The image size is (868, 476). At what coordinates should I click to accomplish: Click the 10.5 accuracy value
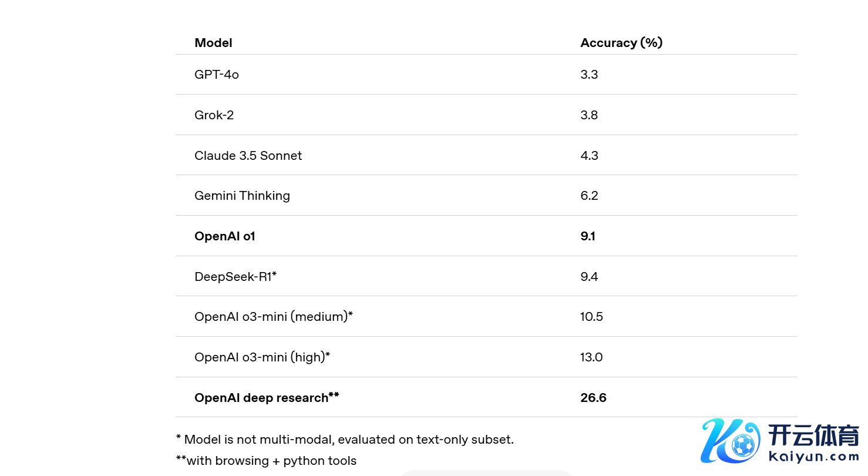[x=591, y=317]
